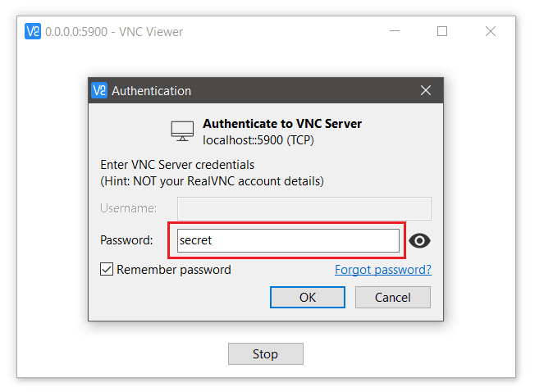Click the Authenticate to VNC Server heading
This screenshot has height=392, width=553.
click(x=281, y=124)
